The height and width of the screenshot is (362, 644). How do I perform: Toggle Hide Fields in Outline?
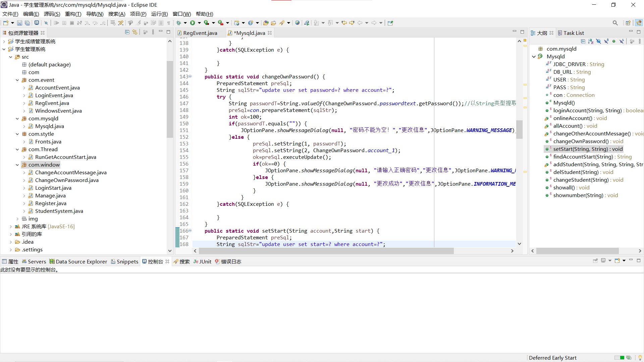(598, 41)
